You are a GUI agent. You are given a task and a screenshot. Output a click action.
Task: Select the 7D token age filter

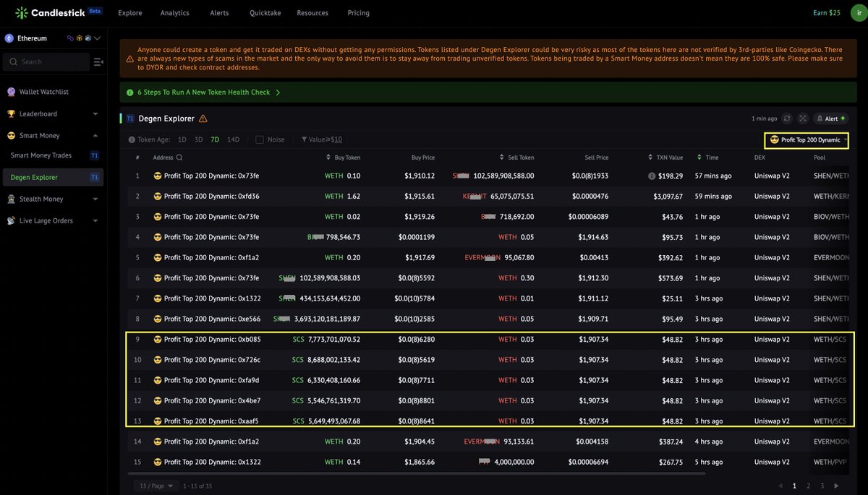click(215, 139)
